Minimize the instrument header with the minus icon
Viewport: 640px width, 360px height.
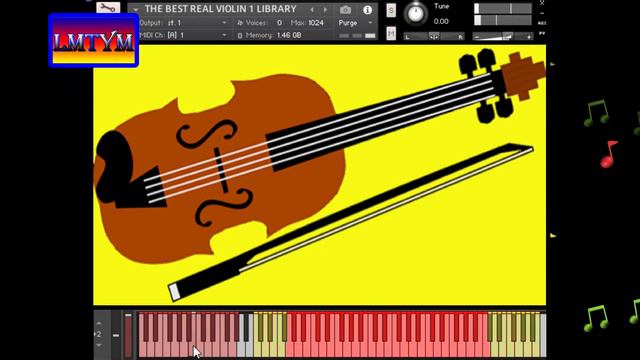point(542,13)
